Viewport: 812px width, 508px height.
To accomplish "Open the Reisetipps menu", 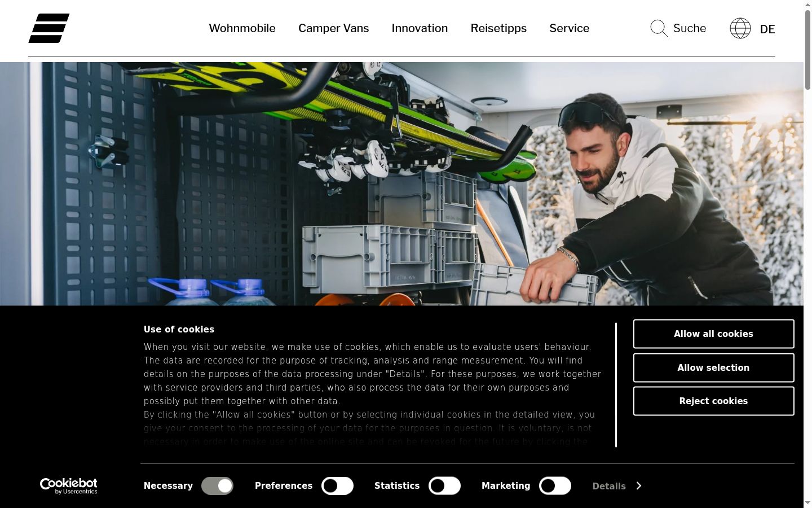I will [x=498, y=28].
